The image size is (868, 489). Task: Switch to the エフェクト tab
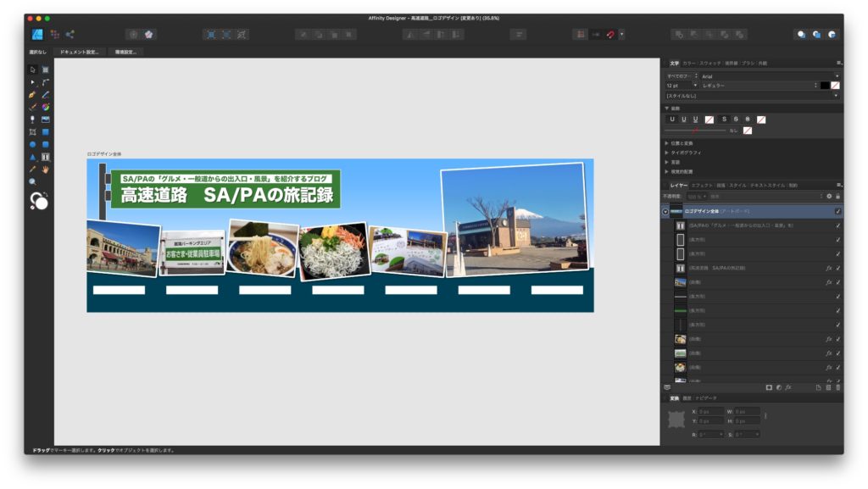[703, 186]
